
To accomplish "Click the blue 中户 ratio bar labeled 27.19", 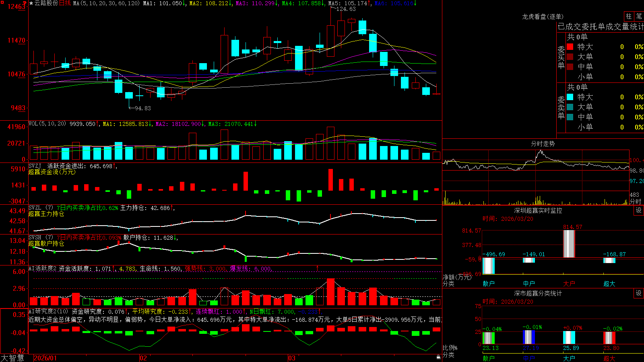I will click(529, 337).
